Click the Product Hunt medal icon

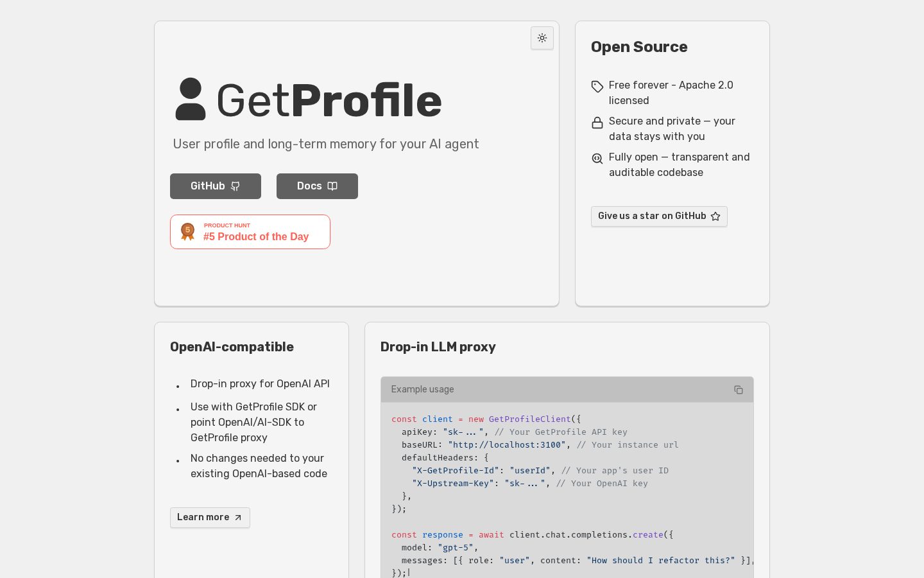[x=187, y=232]
